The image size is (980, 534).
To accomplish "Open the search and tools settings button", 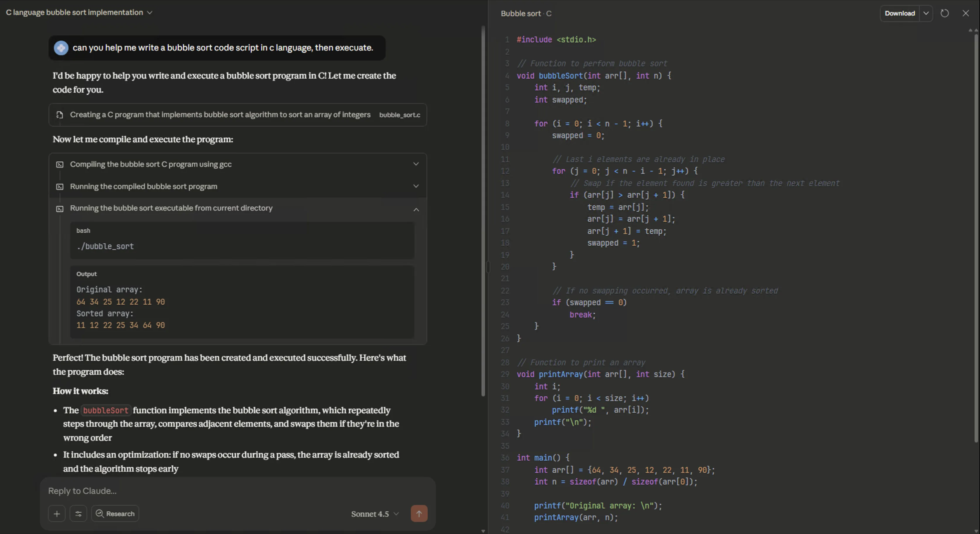I will tap(78, 514).
